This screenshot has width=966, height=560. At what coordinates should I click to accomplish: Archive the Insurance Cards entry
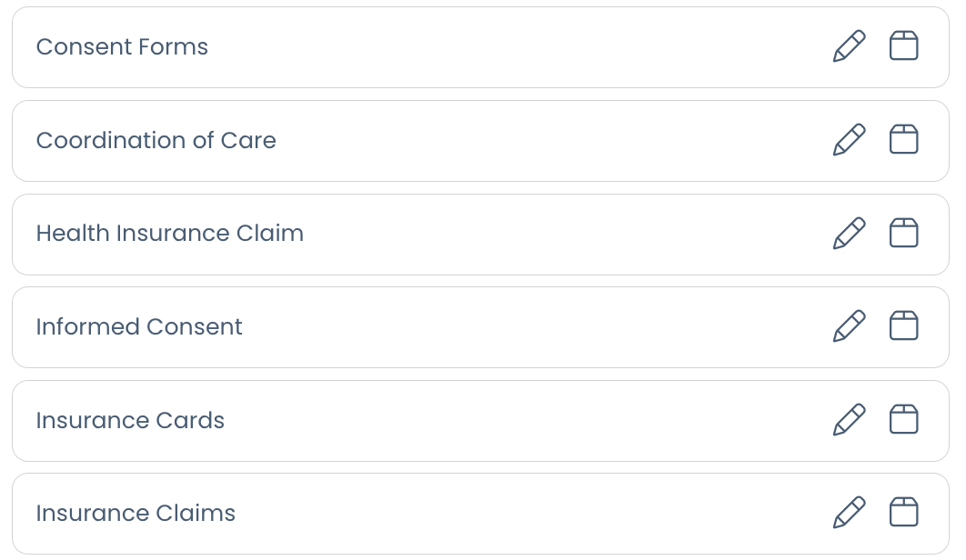point(903,420)
